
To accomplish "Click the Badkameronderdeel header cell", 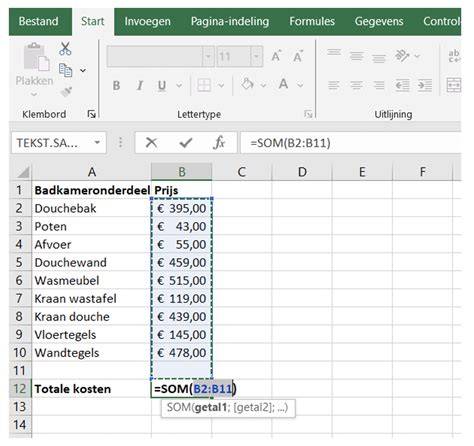I will point(92,190).
